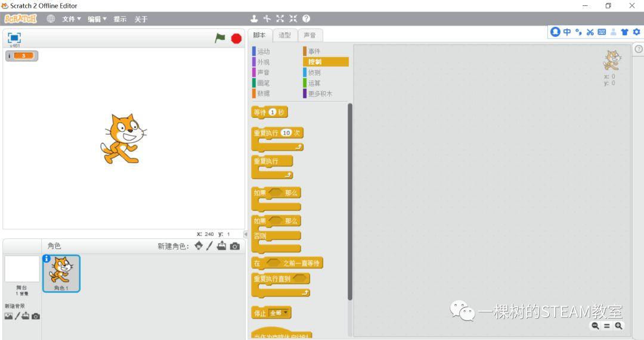Open the 提示 menu

pos(120,19)
